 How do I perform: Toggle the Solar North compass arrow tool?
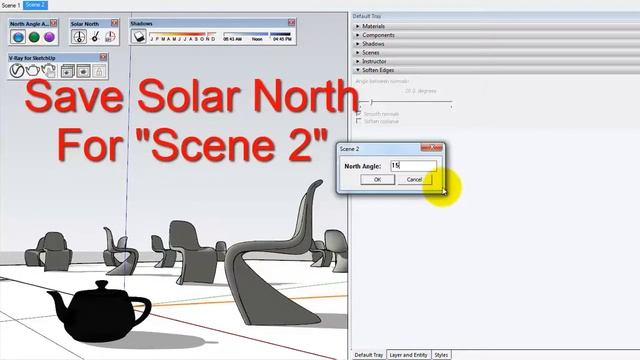tap(79, 37)
